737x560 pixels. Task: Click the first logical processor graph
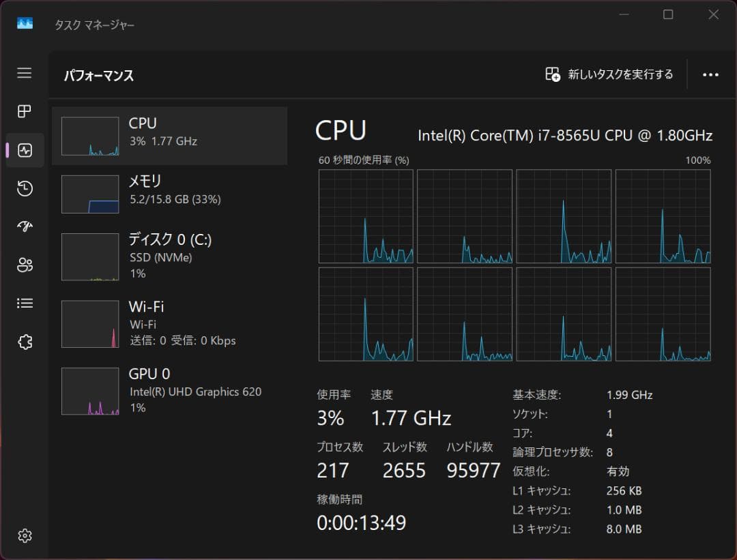[366, 216]
